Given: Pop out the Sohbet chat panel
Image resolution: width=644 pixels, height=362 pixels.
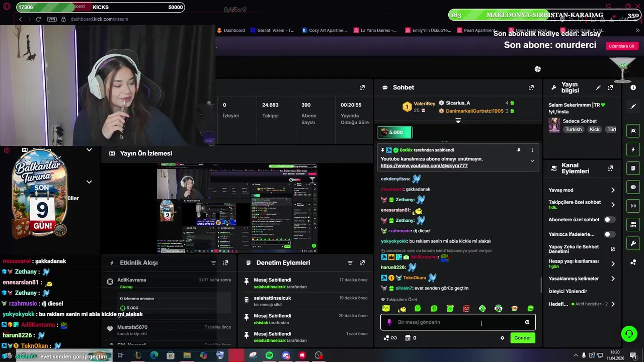Looking at the screenshot, I should pyautogui.click(x=531, y=87).
